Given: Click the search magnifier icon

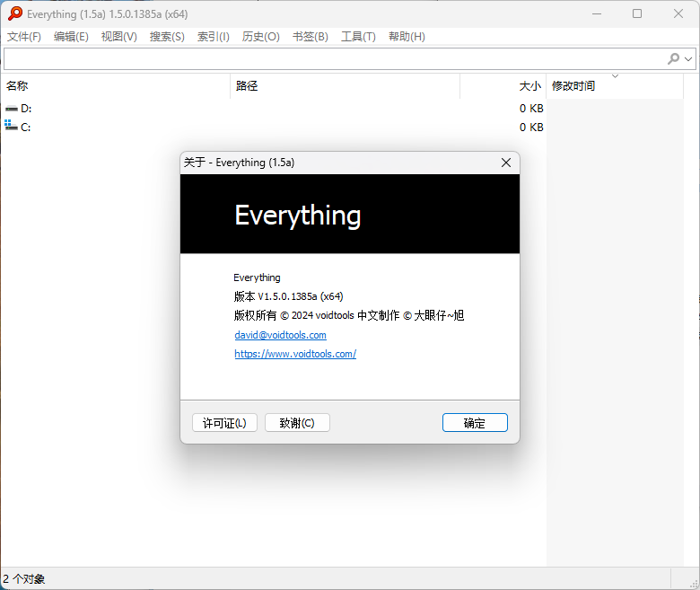Looking at the screenshot, I should pyautogui.click(x=673, y=58).
